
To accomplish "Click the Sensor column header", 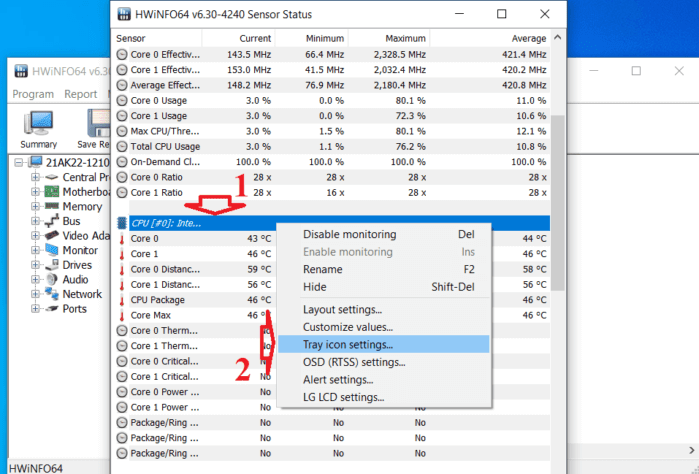I will point(157,38).
